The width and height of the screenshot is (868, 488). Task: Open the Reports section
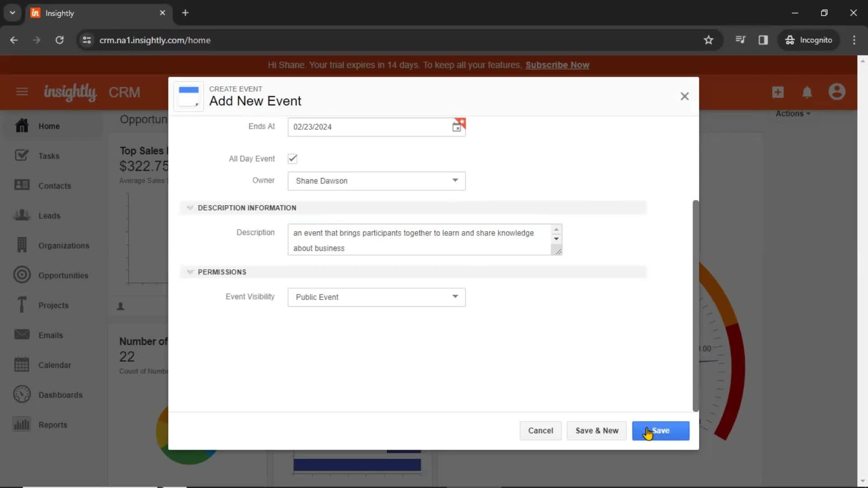(x=52, y=424)
